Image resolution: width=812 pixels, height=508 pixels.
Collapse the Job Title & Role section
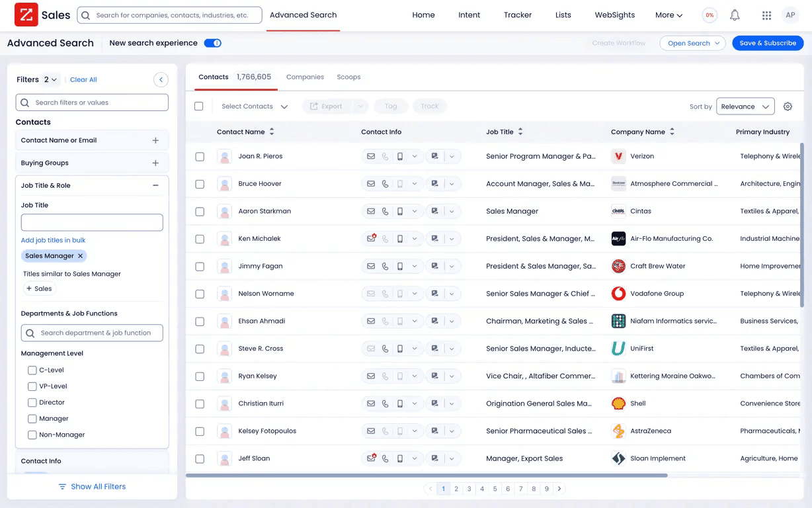coord(155,186)
